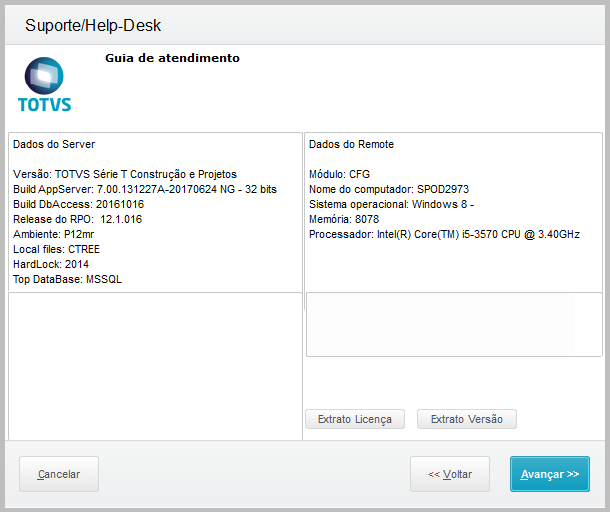The height and width of the screenshot is (512, 610).
Task: Open the Extrato Versão report
Action: coord(466,419)
